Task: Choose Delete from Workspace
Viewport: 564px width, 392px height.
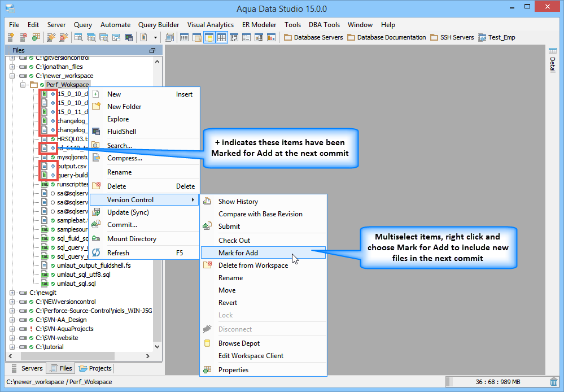Action: 263,265
